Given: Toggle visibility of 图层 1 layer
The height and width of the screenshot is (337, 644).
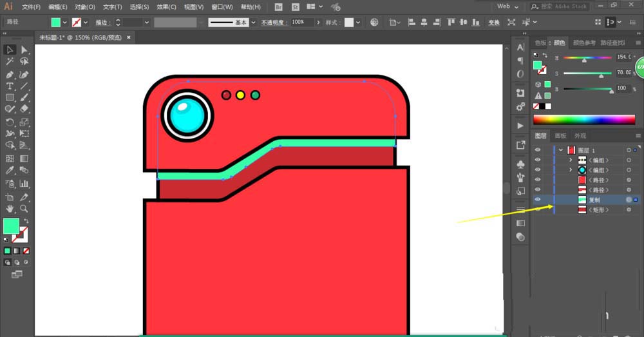Looking at the screenshot, I should coord(538,150).
